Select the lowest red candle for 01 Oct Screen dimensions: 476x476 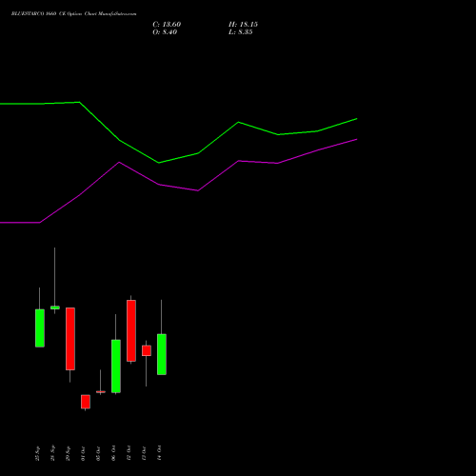click(x=86, y=402)
